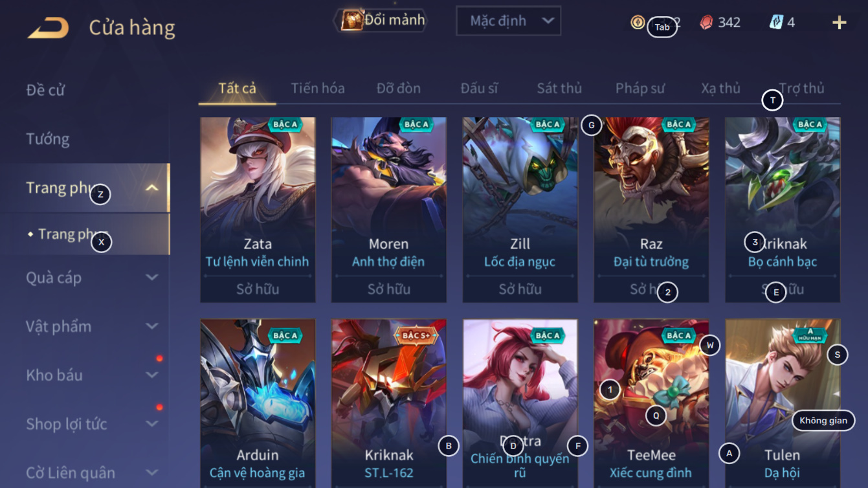Switch to the Pháp sư tab
Viewport: 868px width, 488px height.
click(640, 88)
